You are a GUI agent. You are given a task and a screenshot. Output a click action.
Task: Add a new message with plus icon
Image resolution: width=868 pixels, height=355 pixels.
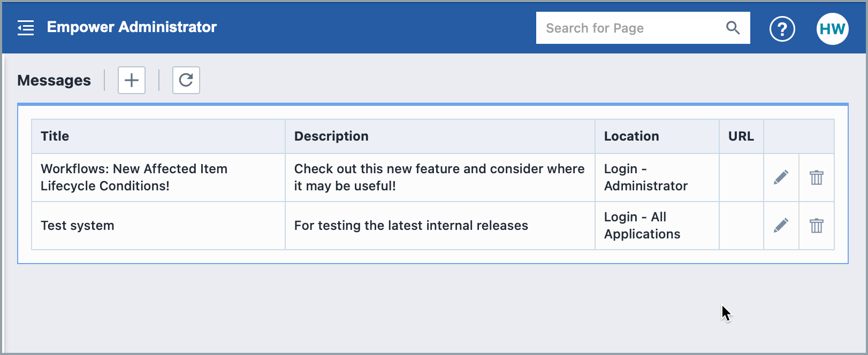[132, 80]
